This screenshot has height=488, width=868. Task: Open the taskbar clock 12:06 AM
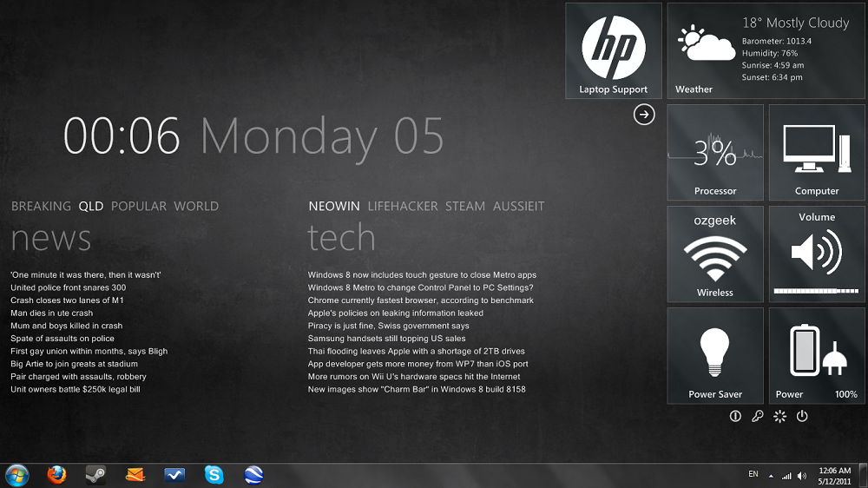(x=835, y=476)
